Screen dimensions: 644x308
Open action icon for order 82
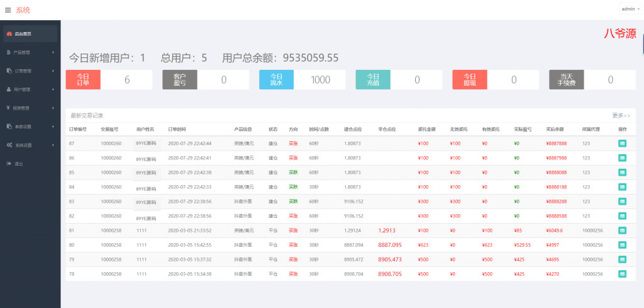tap(622, 216)
